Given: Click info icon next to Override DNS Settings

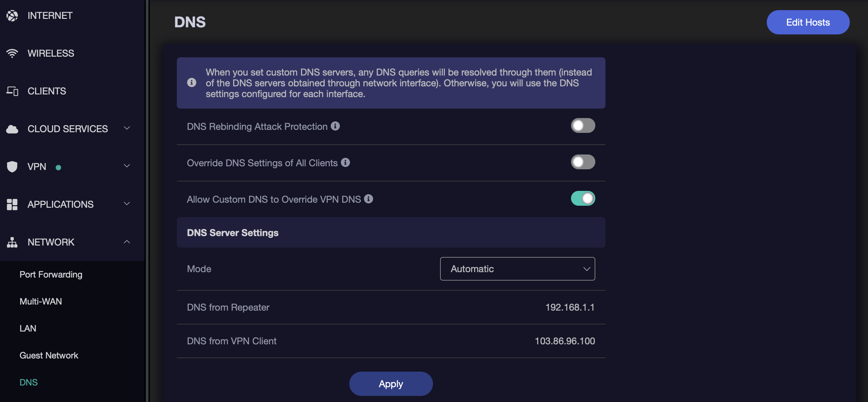Looking at the screenshot, I should 345,163.
